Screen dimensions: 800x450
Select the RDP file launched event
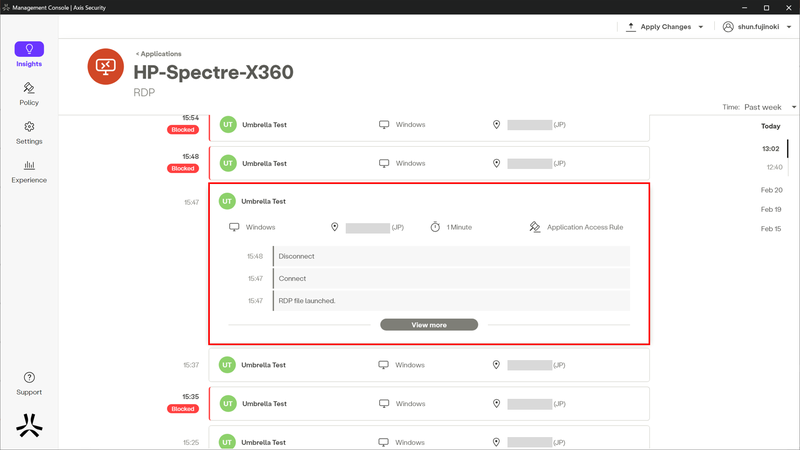click(451, 301)
